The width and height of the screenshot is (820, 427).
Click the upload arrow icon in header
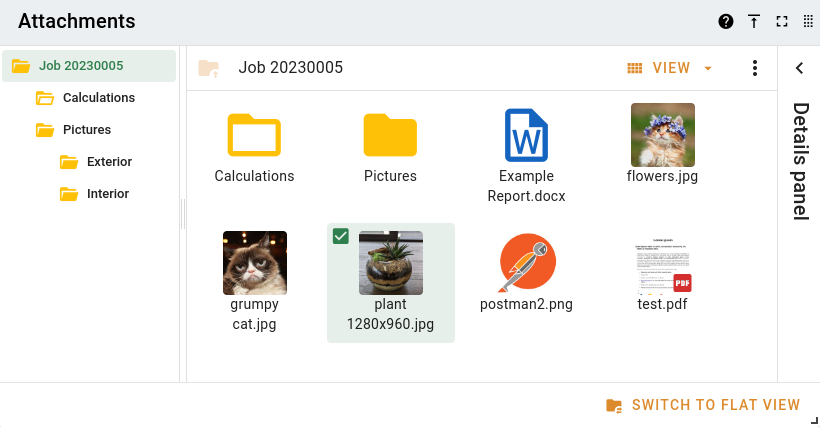[x=754, y=21]
